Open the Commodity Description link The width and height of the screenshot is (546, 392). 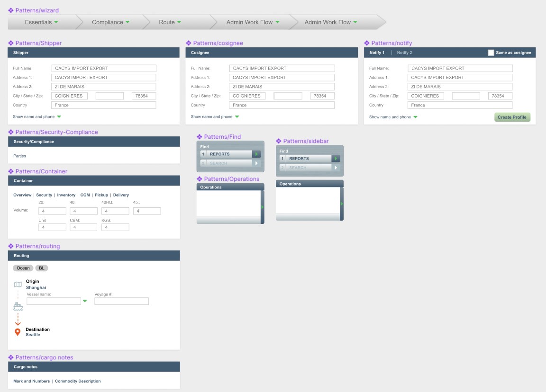point(78,381)
